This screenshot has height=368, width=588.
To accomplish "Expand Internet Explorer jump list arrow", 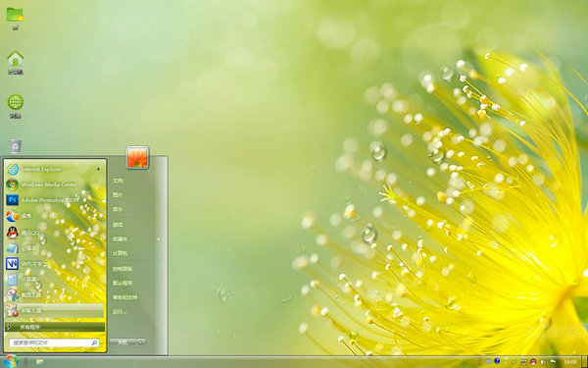I will click(98, 170).
